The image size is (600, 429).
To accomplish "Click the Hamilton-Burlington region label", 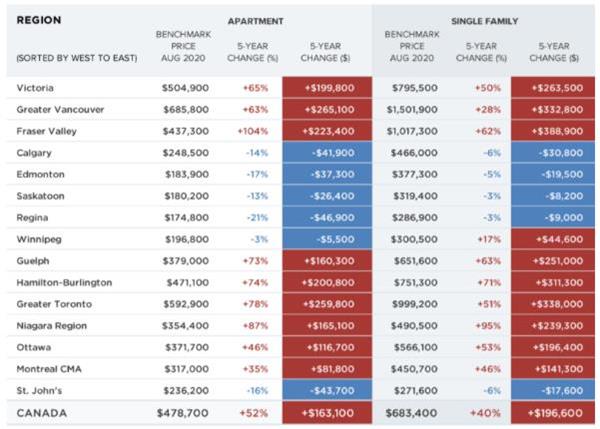I will click(63, 282).
